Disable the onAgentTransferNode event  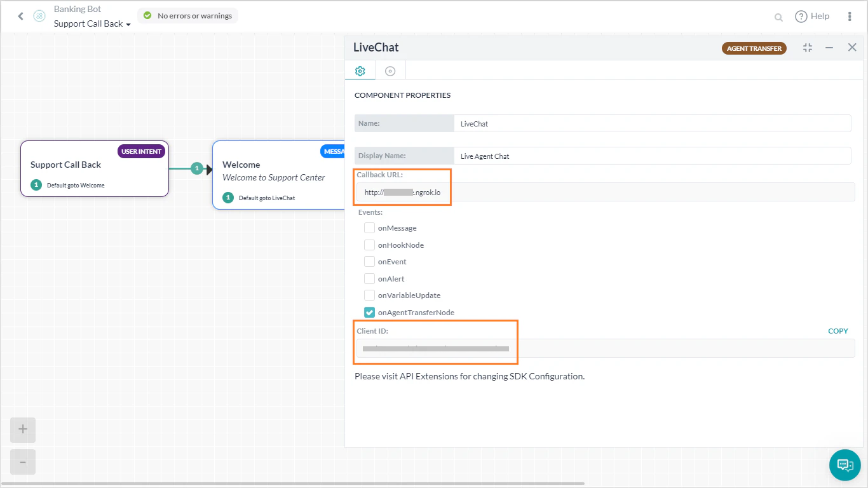pos(369,312)
